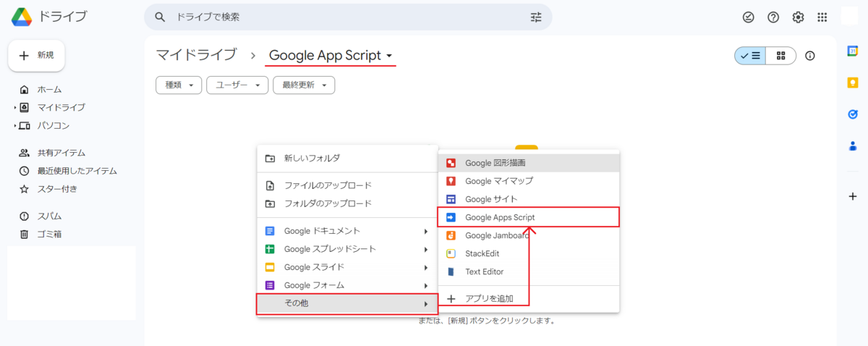Open Google Keep side panel icon
This screenshot has width=868, height=346.
click(853, 83)
